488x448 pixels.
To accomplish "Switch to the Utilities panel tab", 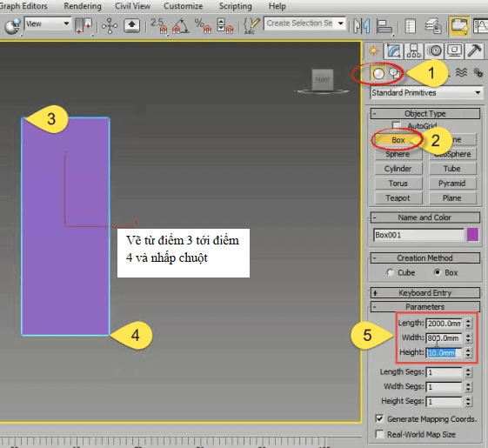I will click(474, 50).
